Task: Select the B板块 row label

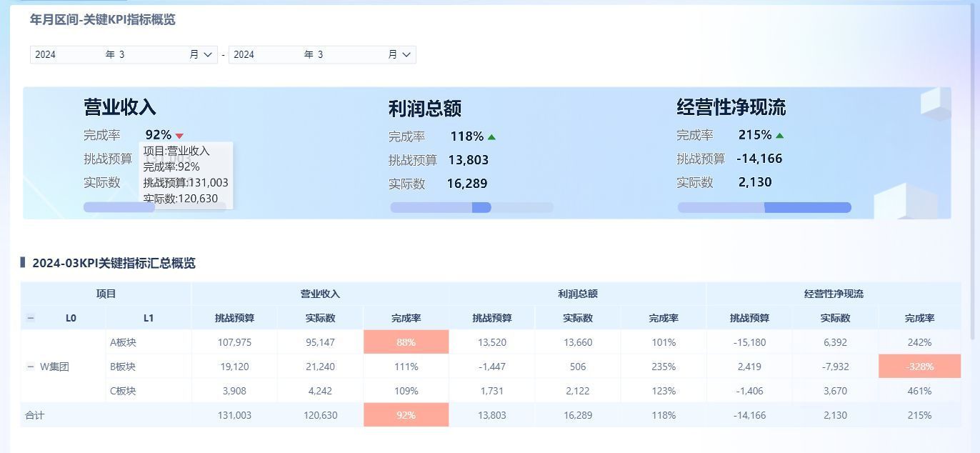Action: tap(123, 367)
